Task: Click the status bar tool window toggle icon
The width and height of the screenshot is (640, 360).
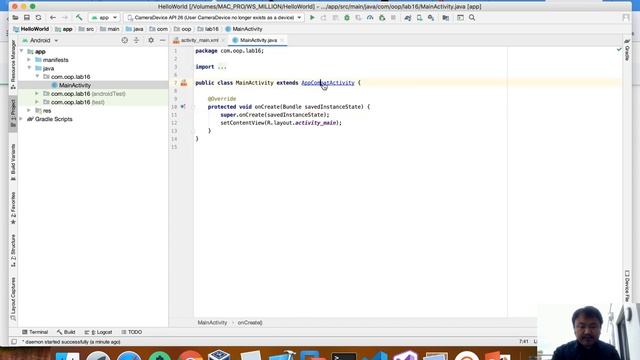Action: coord(14,342)
